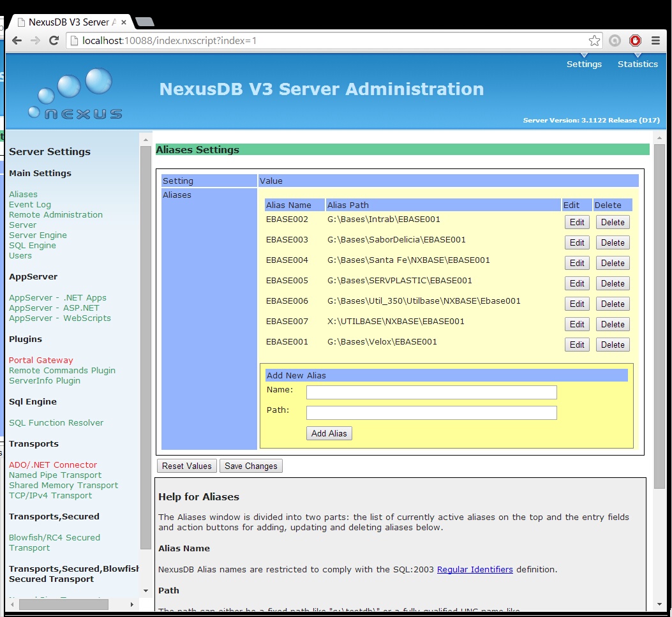Viewport: 672px width, 617px height.
Task: Click the sidebar horizontal scrollbar thumb
Action: [x=64, y=604]
